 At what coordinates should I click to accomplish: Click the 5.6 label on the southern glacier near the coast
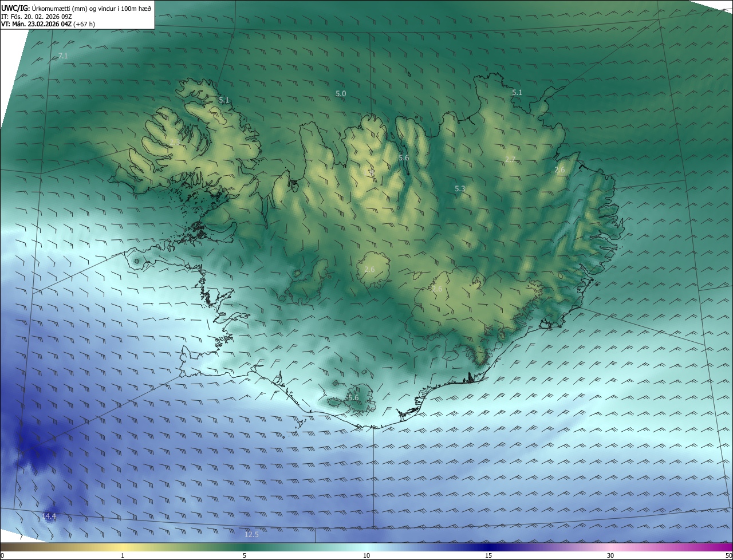(x=353, y=397)
